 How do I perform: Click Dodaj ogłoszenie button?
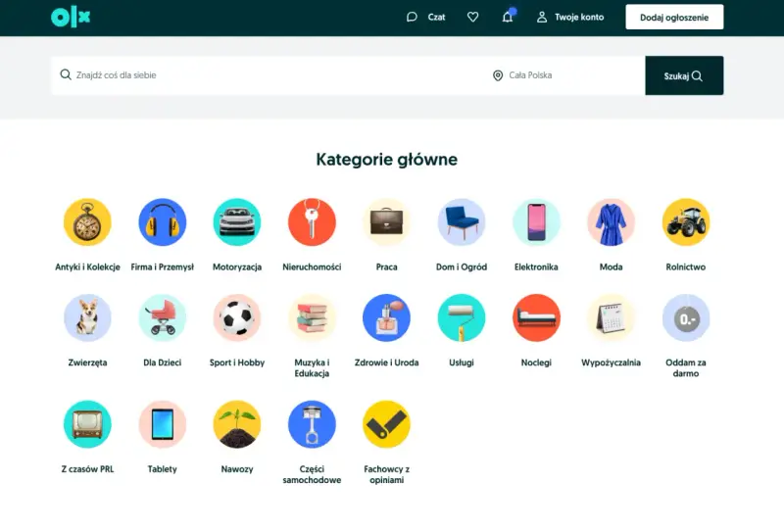coord(674,18)
